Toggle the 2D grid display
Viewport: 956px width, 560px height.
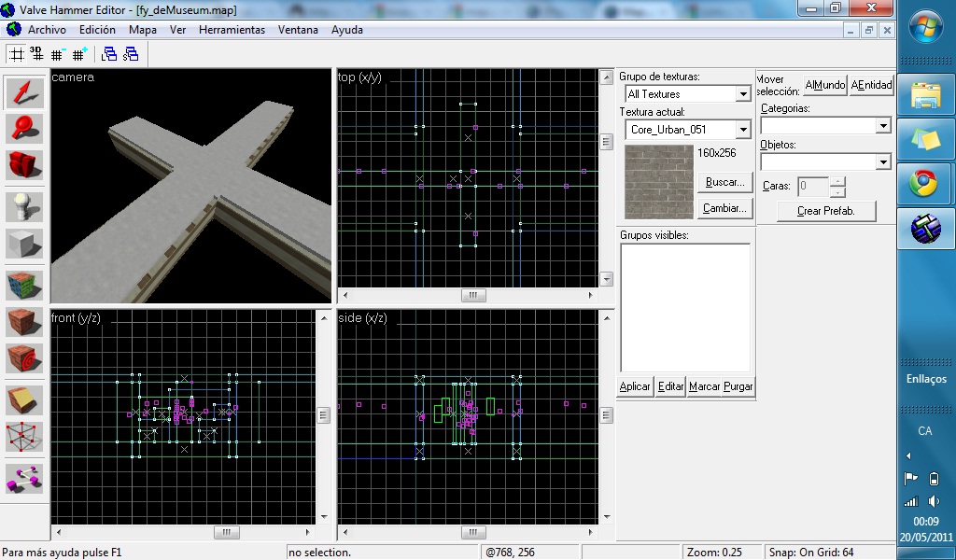[x=16, y=54]
